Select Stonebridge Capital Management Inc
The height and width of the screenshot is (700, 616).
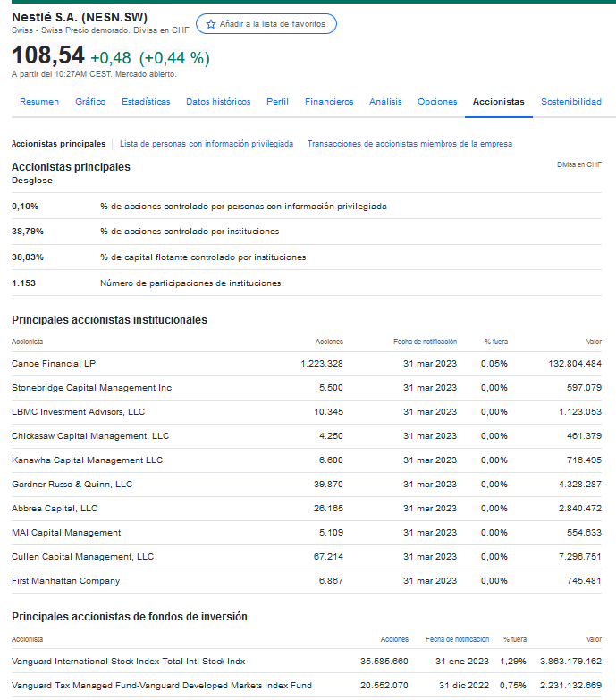tap(91, 387)
